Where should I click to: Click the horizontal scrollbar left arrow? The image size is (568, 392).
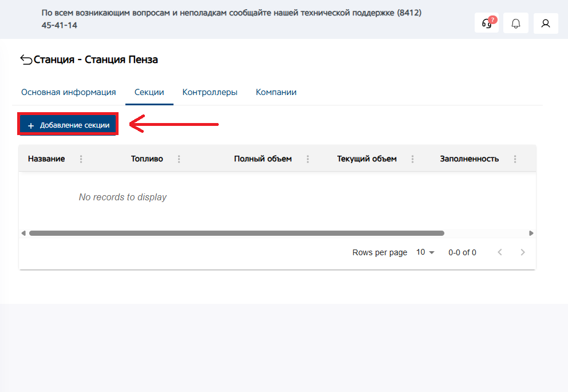click(x=23, y=233)
